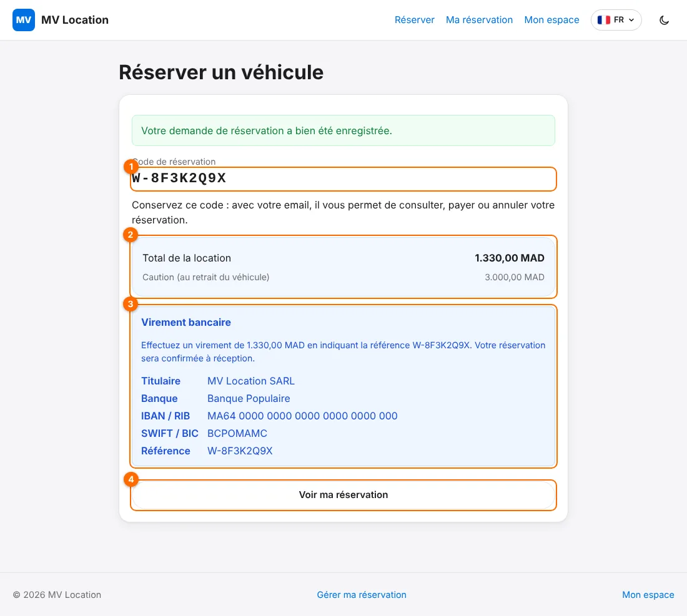Open Mon espace in the top navigation
Viewport: 687px width, 616px height.
[551, 20]
